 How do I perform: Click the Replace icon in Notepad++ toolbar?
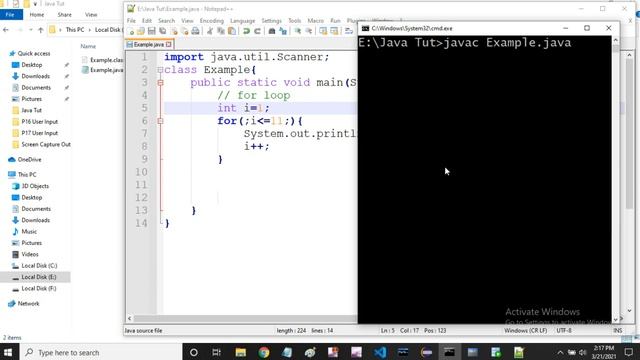coord(283,31)
